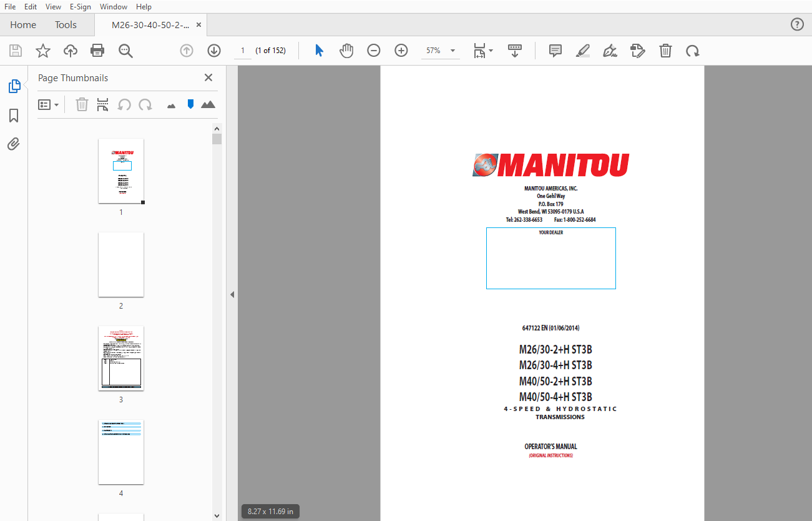The width and height of the screenshot is (812, 521).
Task: Print the document
Action: [x=97, y=51]
